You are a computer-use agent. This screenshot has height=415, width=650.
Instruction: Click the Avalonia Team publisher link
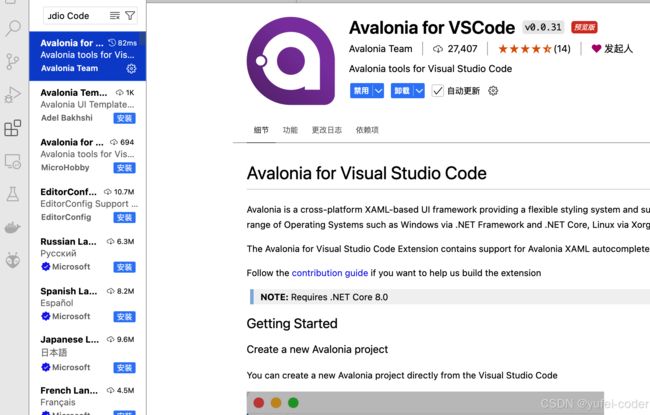click(x=381, y=49)
